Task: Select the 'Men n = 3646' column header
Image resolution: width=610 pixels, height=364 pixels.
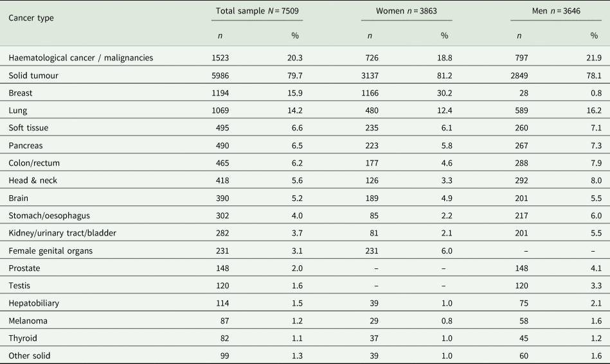Action: (x=555, y=11)
